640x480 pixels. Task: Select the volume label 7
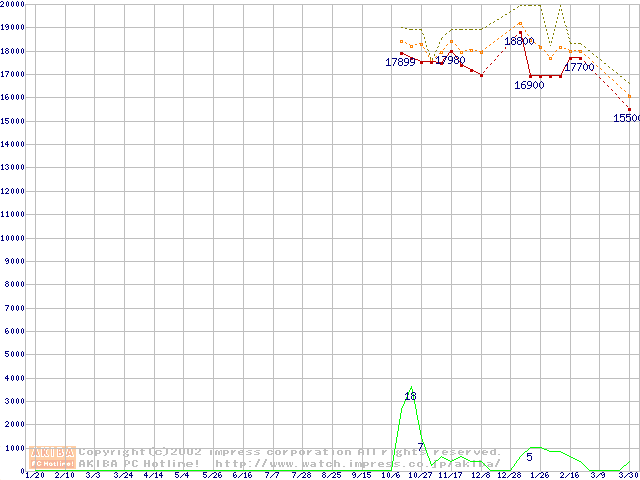pos(421,446)
